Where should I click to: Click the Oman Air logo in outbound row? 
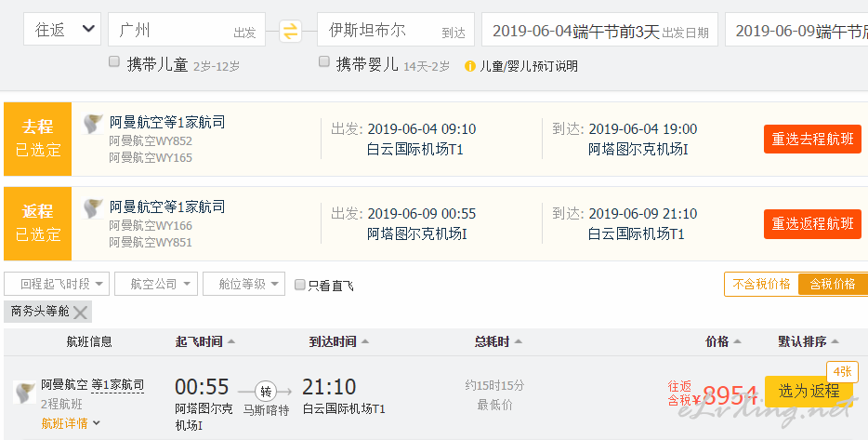point(93,125)
